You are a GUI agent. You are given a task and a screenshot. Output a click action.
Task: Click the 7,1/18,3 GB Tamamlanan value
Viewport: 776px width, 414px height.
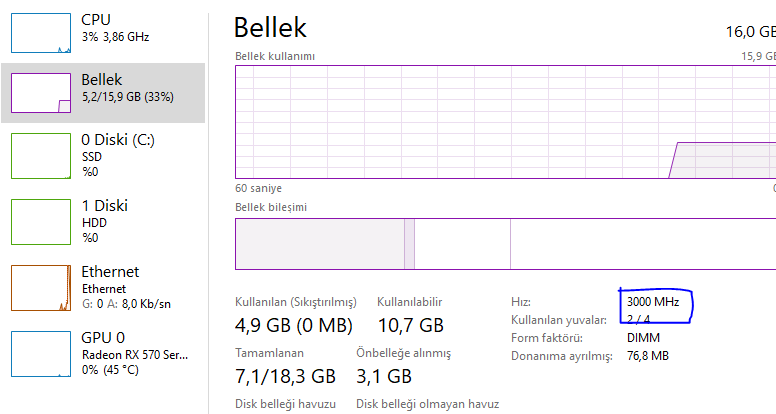click(x=285, y=377)
